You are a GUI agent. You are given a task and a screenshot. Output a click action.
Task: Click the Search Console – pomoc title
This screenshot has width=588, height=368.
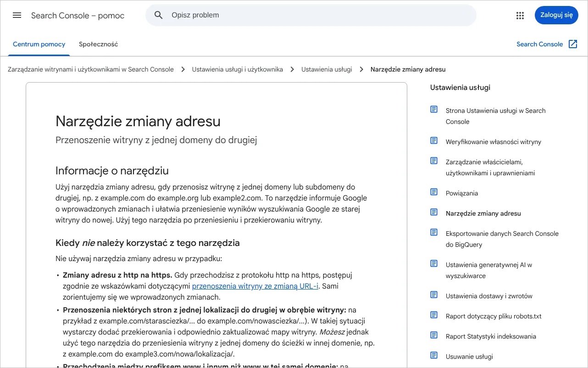pyautogui.click(x=78, y=16)
